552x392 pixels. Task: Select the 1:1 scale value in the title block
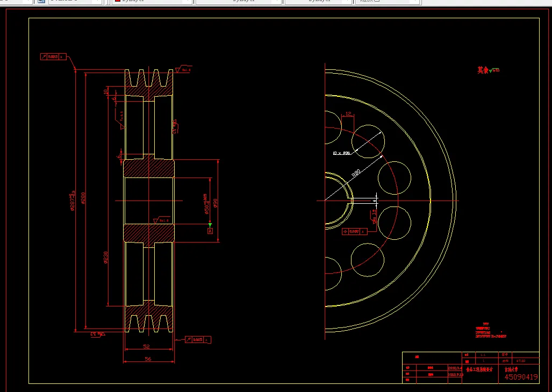click(483, 355)
